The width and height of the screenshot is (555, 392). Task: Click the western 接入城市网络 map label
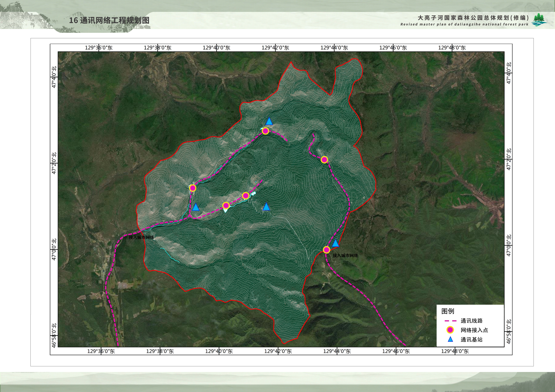pos(141,238)
